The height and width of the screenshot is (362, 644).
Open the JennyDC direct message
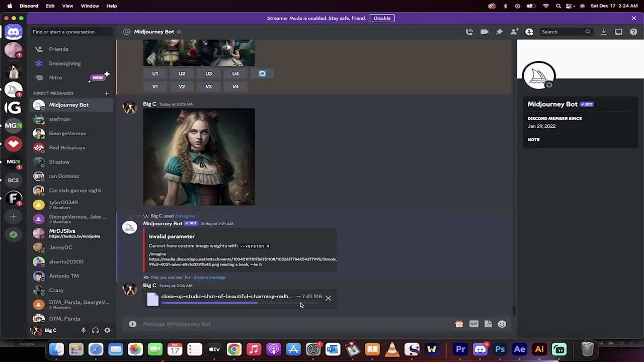click(x=72, y=247)
